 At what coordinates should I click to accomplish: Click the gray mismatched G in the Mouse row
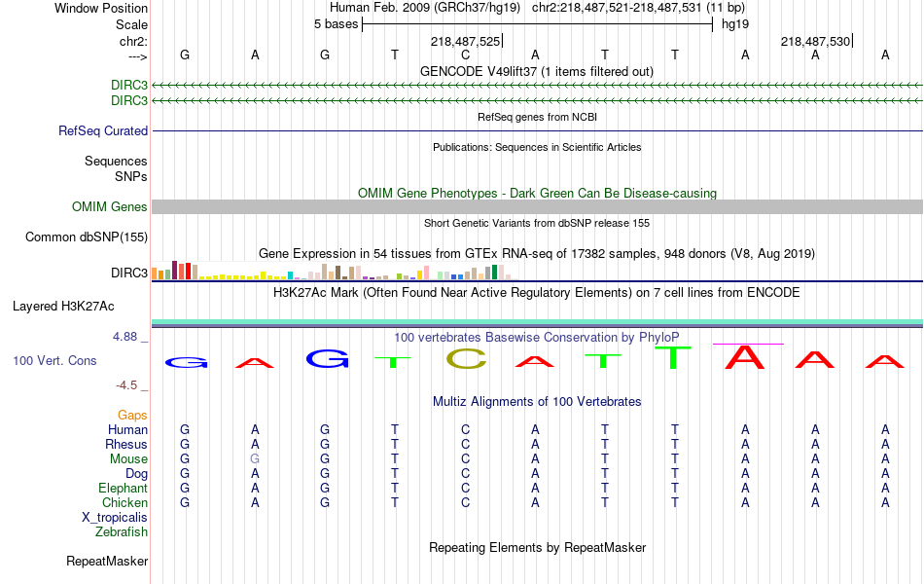255,459
